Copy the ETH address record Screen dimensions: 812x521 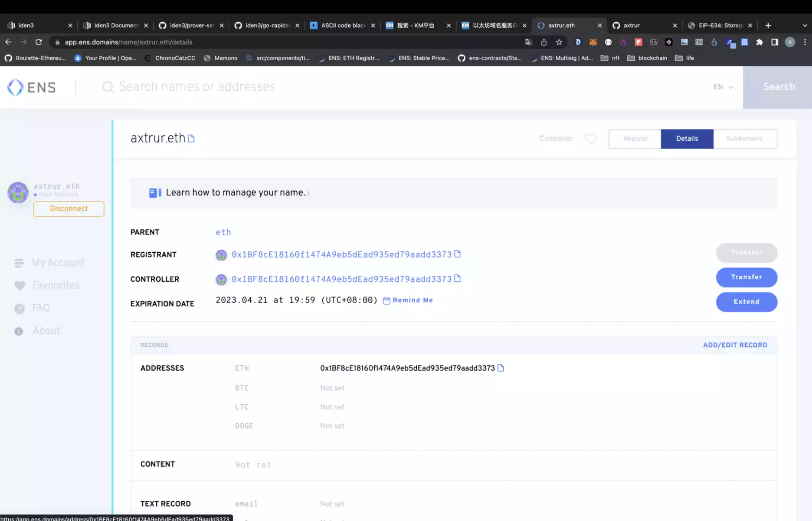[501, 368]
